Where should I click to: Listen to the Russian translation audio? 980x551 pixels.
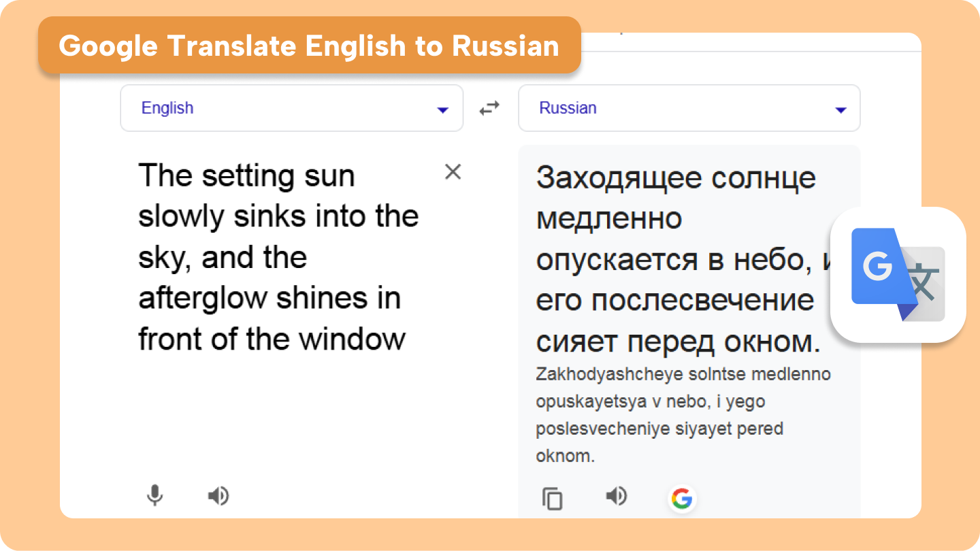(616, 497)
